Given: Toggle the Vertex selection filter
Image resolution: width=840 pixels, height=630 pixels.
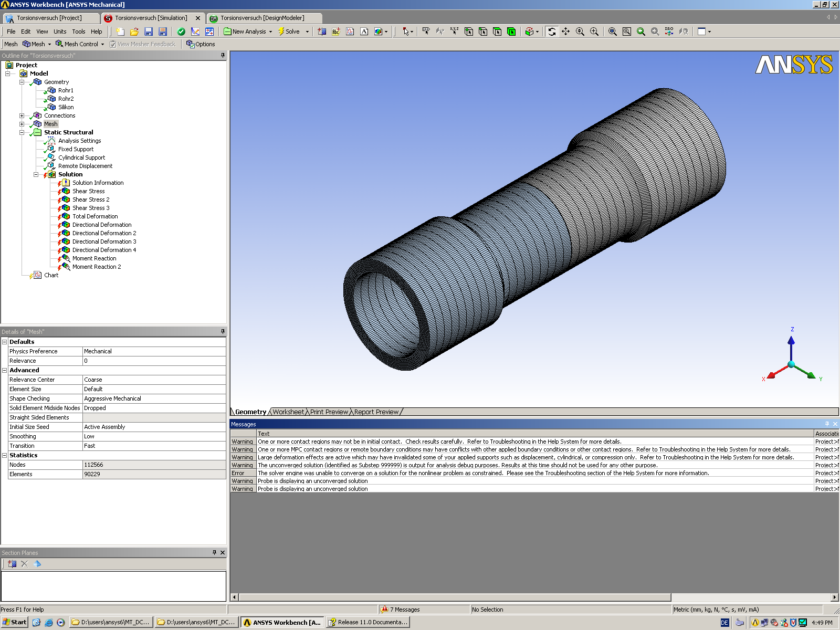Looking at the screenshot, I should pyautogui.click(x=469, y=31).
